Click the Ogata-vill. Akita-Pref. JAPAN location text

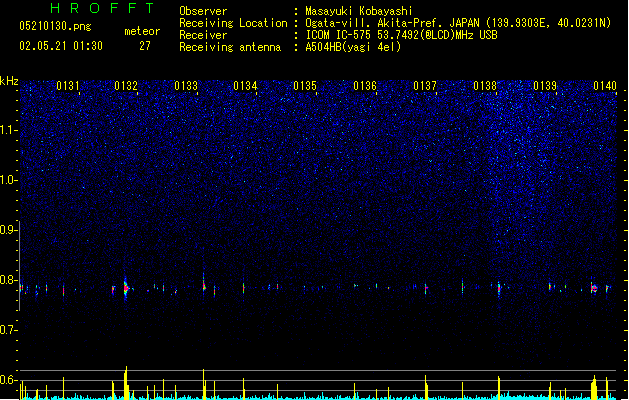[x=458, y=23]
